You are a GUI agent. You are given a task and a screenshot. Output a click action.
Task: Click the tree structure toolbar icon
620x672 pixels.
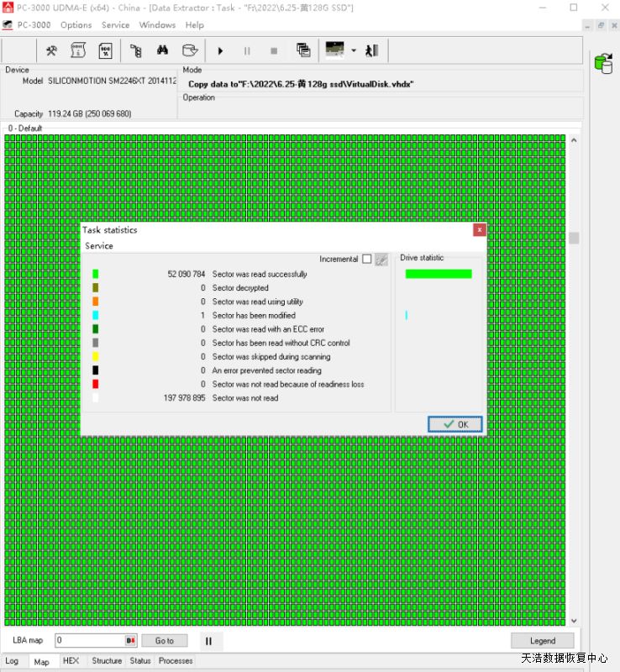tap(135, 50)
